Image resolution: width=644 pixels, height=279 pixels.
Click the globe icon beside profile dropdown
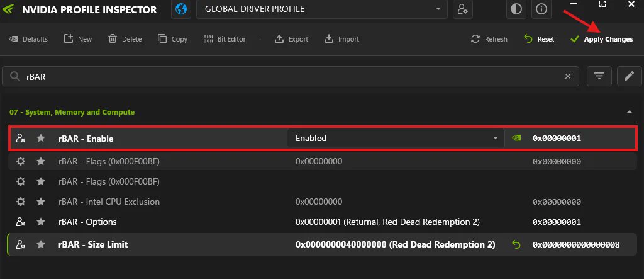[181, 9]
